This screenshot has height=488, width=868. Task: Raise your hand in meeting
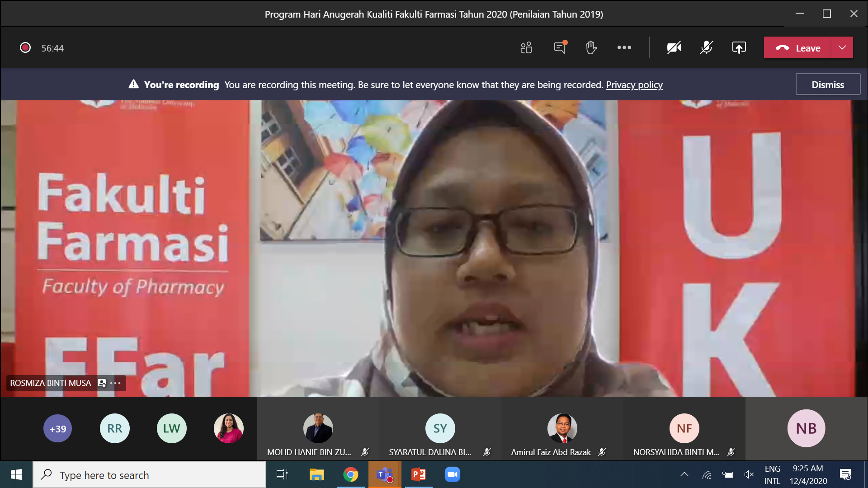click(591, 48)
